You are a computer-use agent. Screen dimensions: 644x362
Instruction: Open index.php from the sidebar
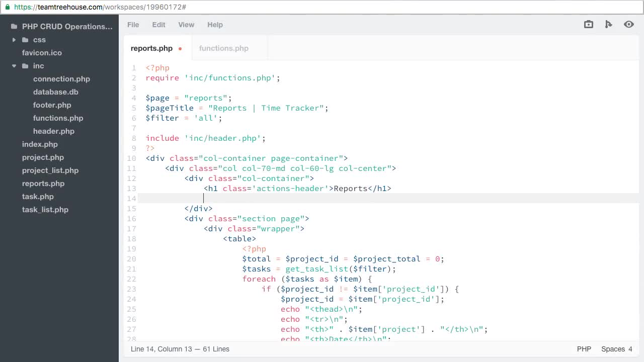pos(40,144)
